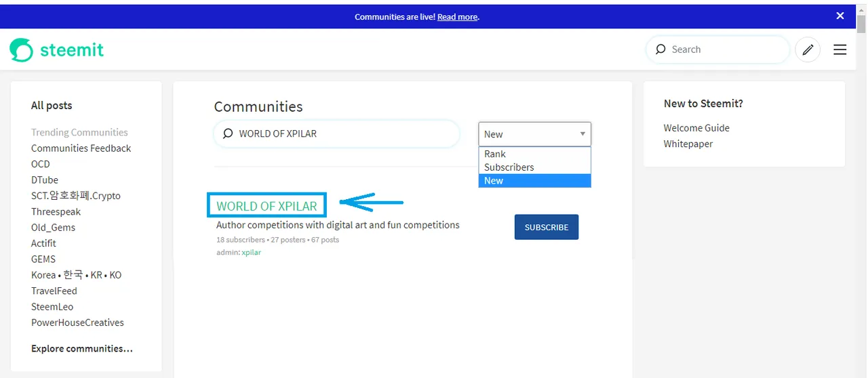Dismiss the Communities are live banner

click(x=840, y=16)
